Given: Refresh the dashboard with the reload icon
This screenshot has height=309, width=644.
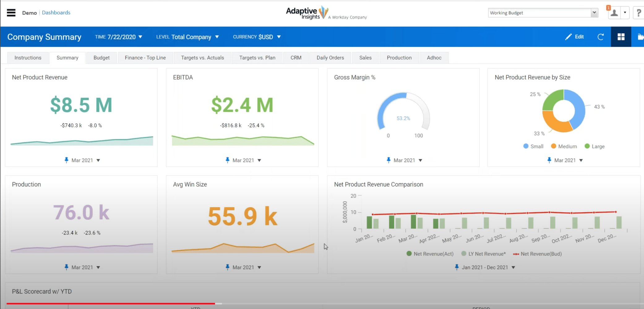Looking at the screenshot, I should [601, 36].
